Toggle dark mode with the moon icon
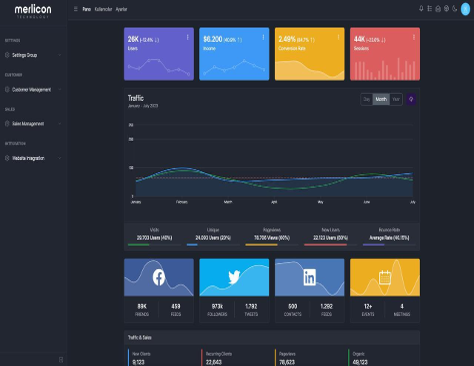The height and width of the screenshot is (366, 474). (x=455, y=9)
